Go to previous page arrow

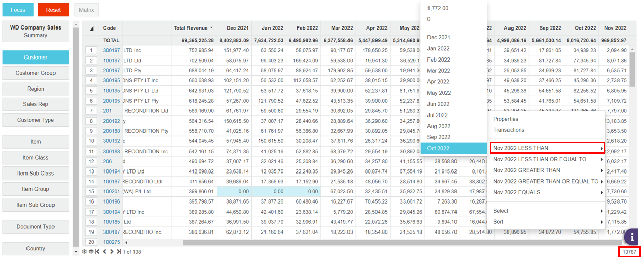coord(104,252)
